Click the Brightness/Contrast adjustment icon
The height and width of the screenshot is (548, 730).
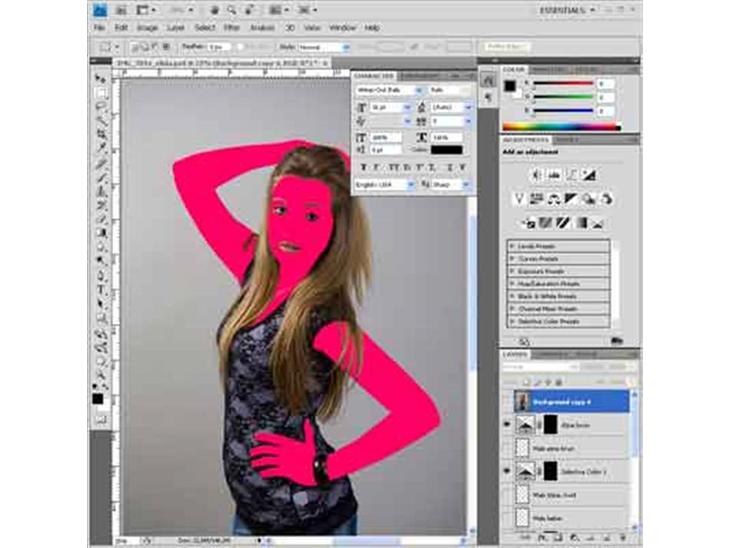pos(536,173)
